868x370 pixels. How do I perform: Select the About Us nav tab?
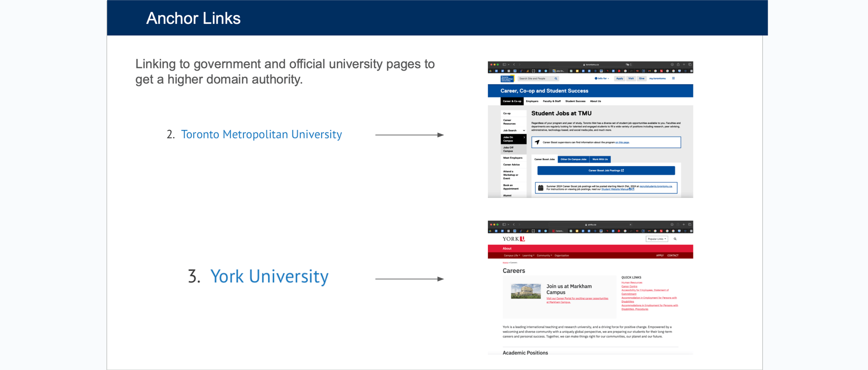595,101
